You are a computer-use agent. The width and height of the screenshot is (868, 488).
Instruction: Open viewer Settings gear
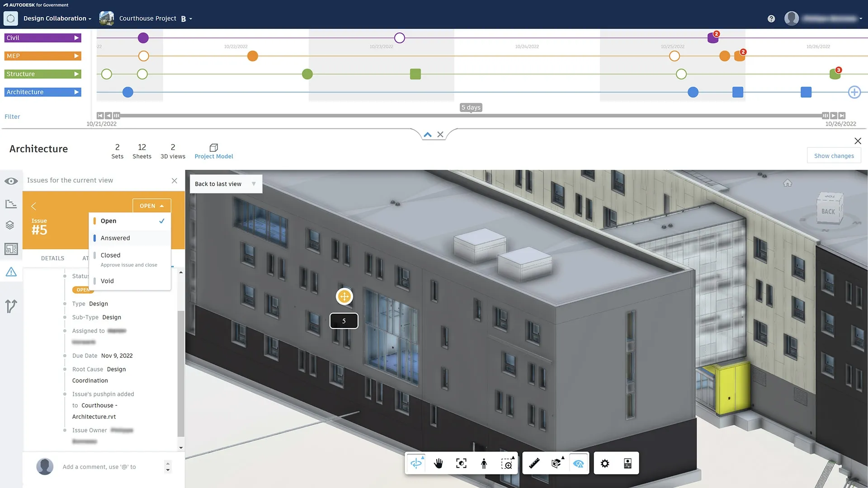coord(605,464)
